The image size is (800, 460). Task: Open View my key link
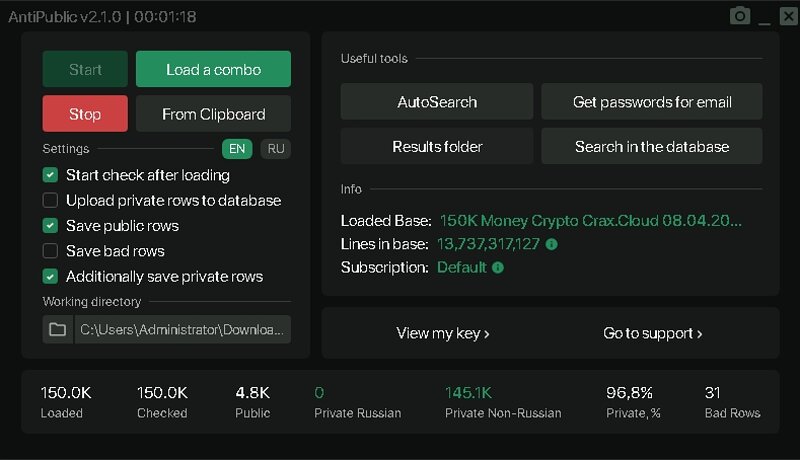pos(442,334)
